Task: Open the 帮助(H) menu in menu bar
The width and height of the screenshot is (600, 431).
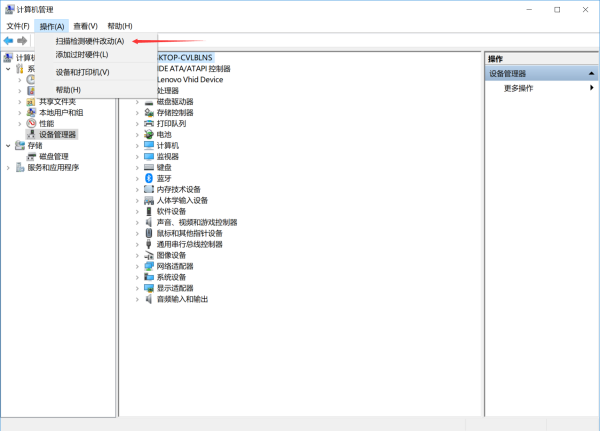Action: click(120, 26)
